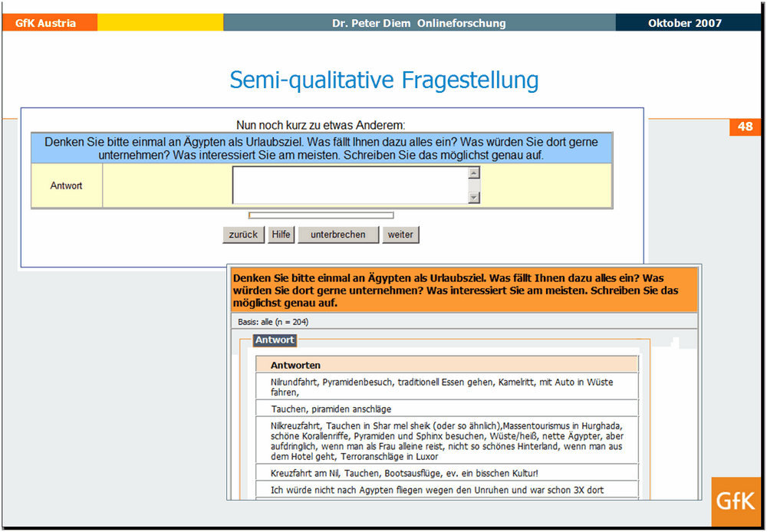Screen dimensions: 767x532
Task: Click the 'Basis: alle (n = 204)' line
Action: [273, 322]
